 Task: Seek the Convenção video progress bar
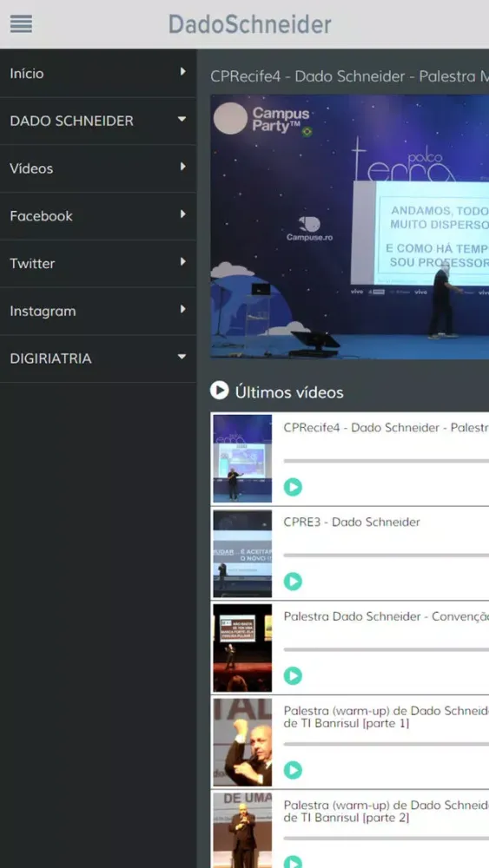tap(386, 649)
